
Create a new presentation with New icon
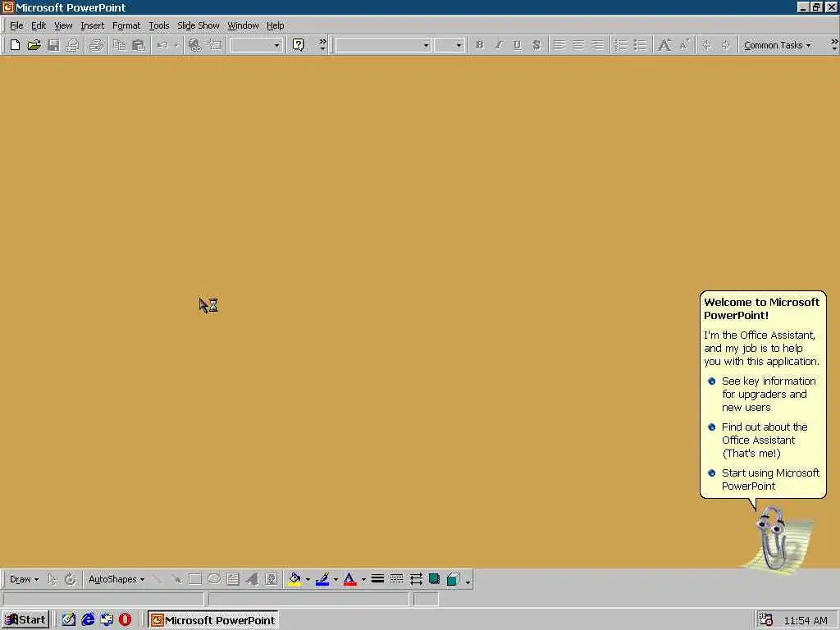click(15, 45)
